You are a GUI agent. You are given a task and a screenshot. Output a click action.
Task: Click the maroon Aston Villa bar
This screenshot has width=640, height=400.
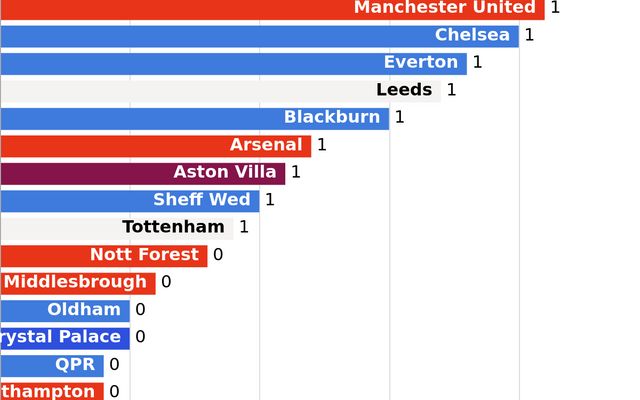[142, 173]
